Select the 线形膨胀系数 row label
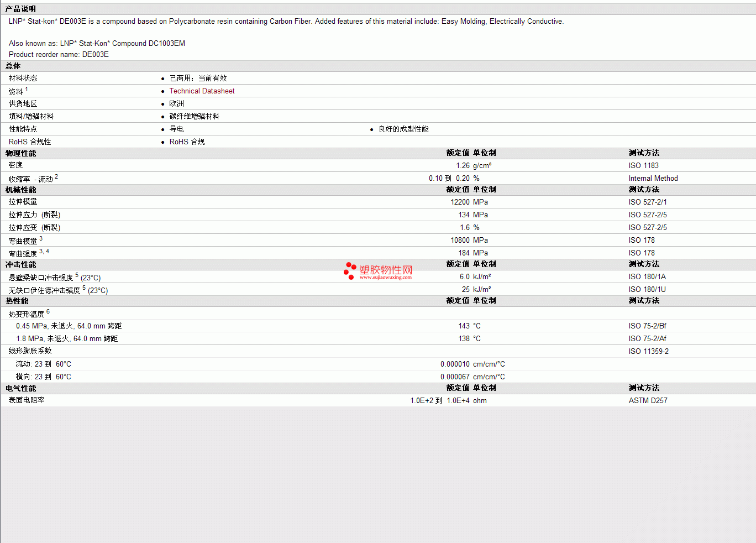 point(30,351)
